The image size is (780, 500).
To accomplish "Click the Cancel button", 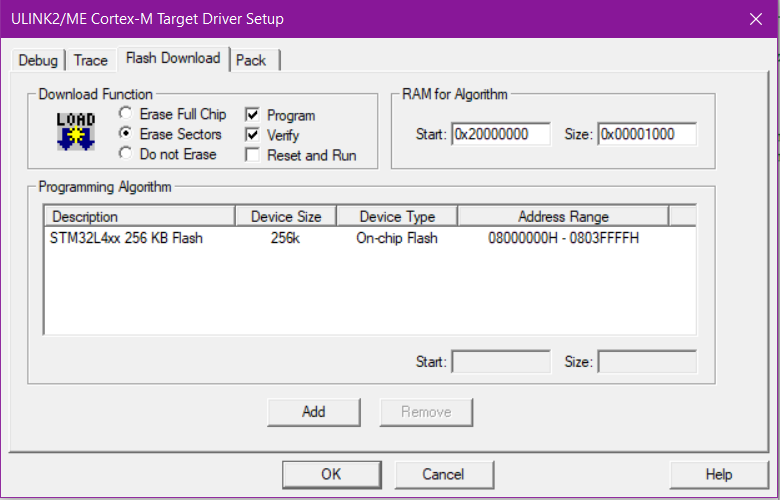I will pos(444,475).
